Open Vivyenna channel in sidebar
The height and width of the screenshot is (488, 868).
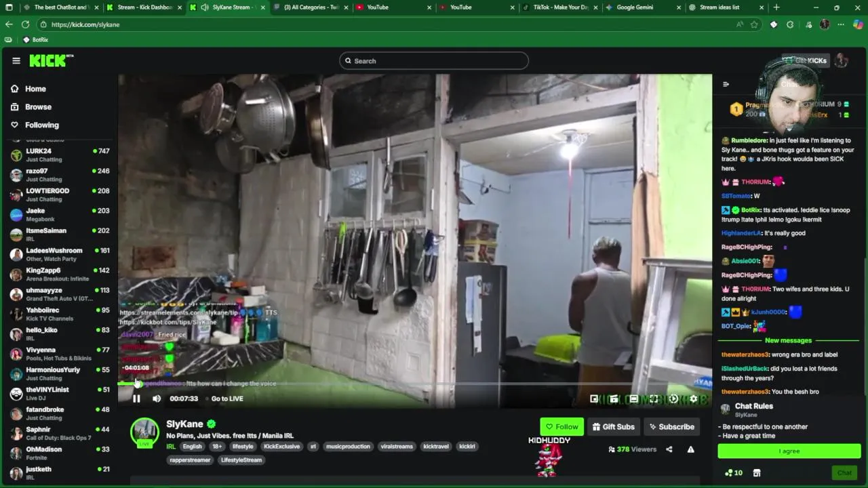pos(59,354)
